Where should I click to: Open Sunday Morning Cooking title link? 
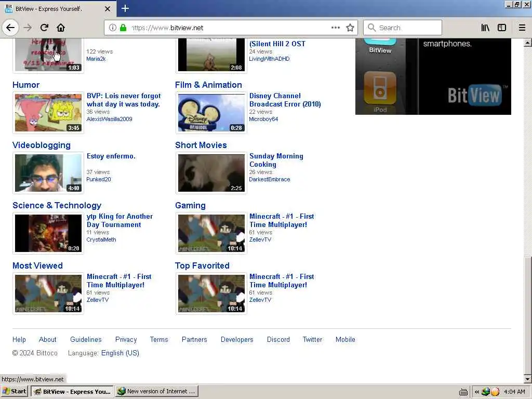(276, 160)
